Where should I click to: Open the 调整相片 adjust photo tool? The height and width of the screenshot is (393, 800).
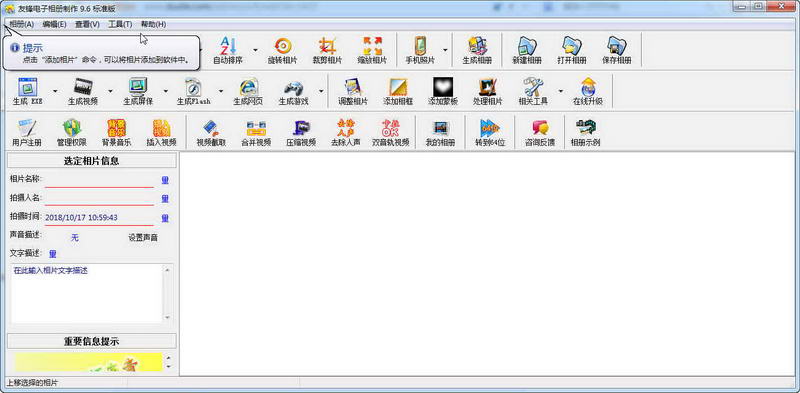click(x=353, y=92)
